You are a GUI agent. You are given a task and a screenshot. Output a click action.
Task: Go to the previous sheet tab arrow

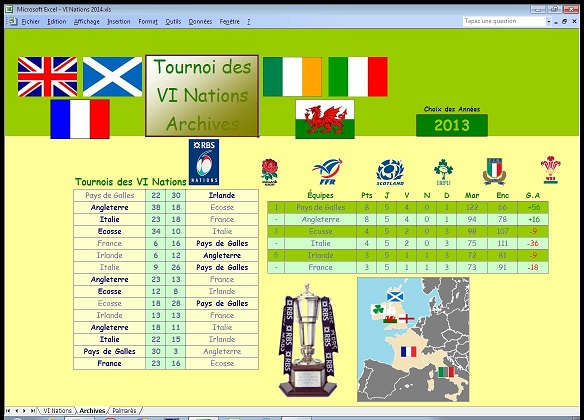[16, 411]
